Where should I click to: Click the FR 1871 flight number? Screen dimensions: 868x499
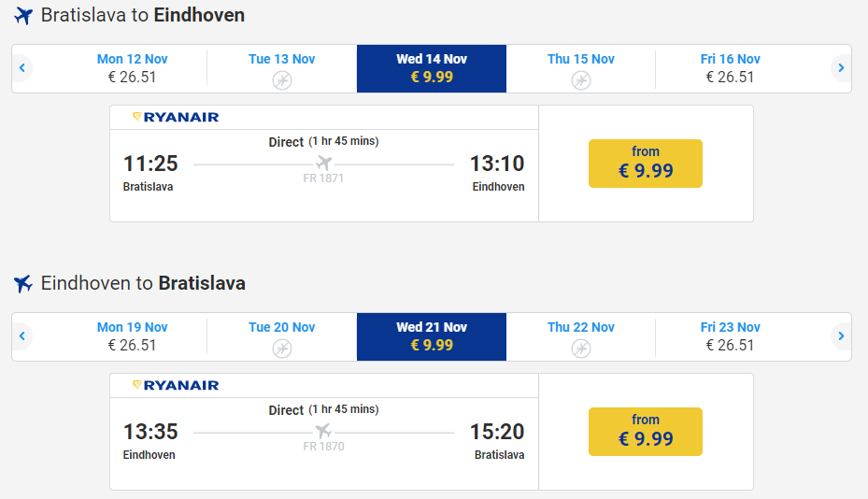pyautogui.click(x=323, y=178)
